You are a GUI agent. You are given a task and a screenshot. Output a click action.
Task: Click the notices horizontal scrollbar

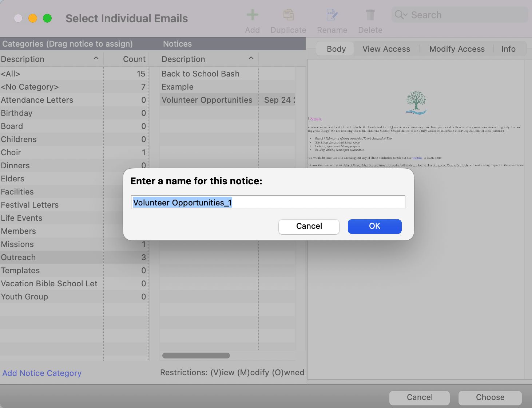(196, 356)
